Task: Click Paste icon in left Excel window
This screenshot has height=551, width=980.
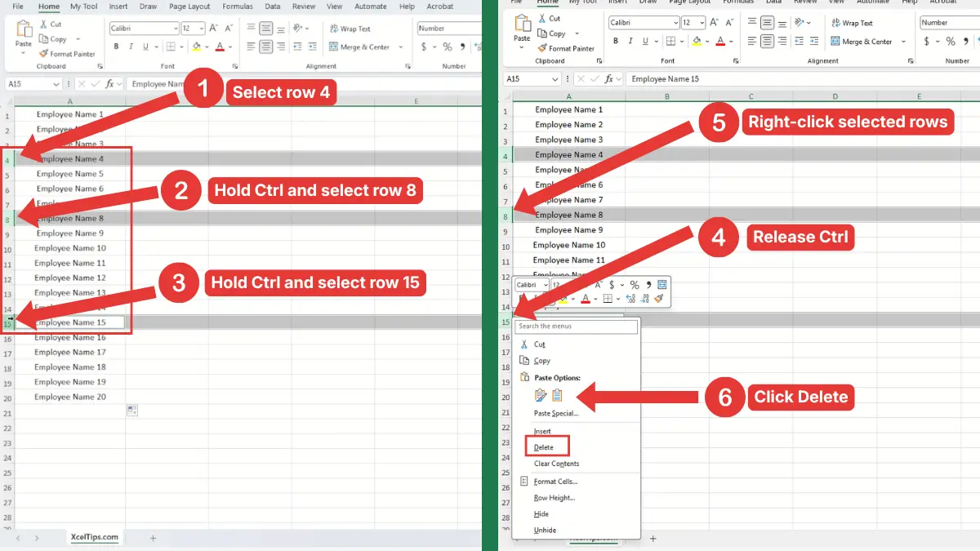Action: tap(24, 28)
